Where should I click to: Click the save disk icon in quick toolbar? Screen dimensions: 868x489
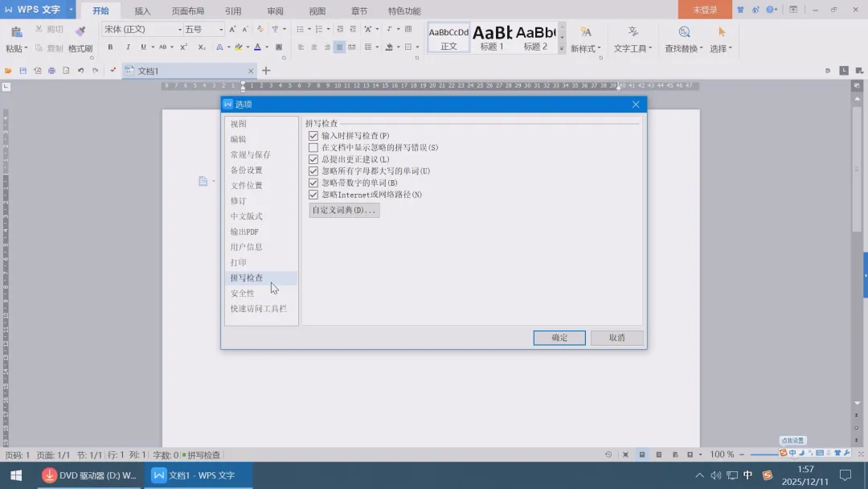click(23, 71)
